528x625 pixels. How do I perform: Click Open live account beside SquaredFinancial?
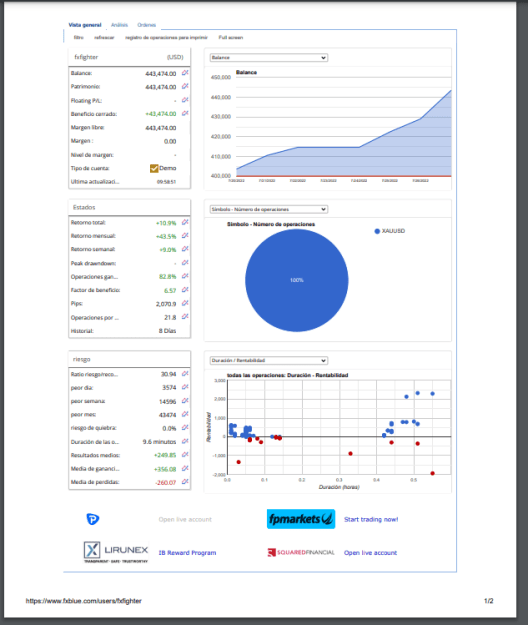[x=371, y=553]
